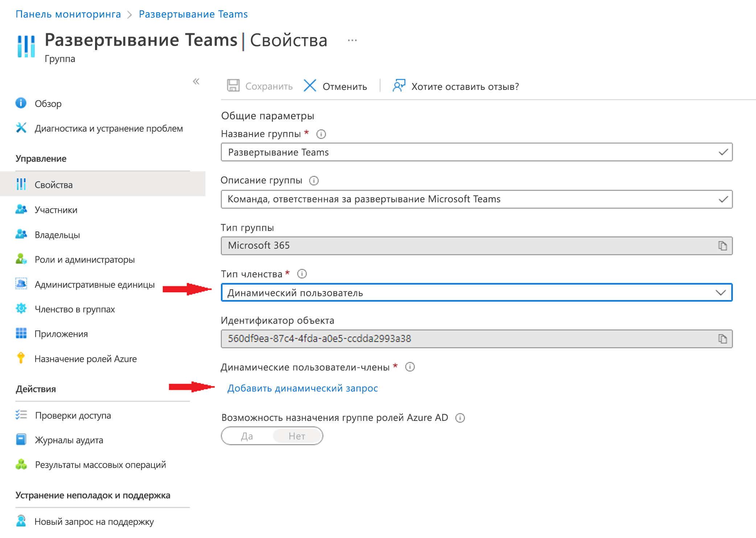Screen dimensions: 756x538
Task: Click the Overview info icon in the sidebar
Action: coord(21,103)
